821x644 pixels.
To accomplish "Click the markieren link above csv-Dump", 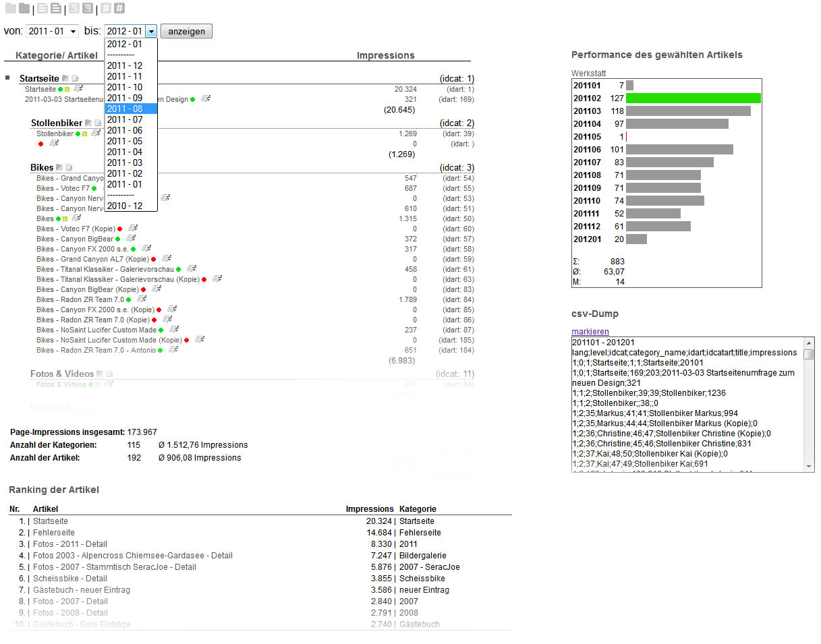I will (590, 331).
